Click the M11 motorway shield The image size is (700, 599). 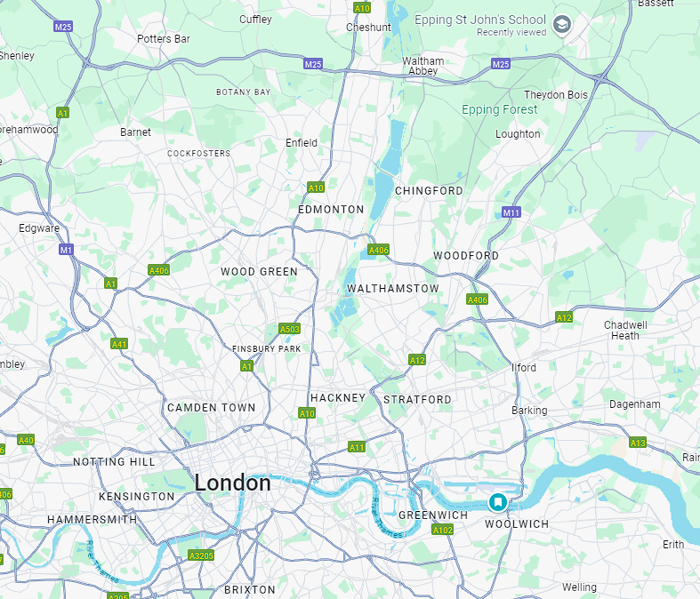click(x=511, y=212)
